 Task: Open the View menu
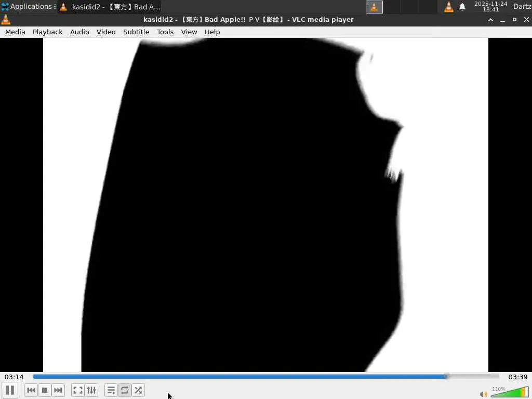tap(189, 32)
